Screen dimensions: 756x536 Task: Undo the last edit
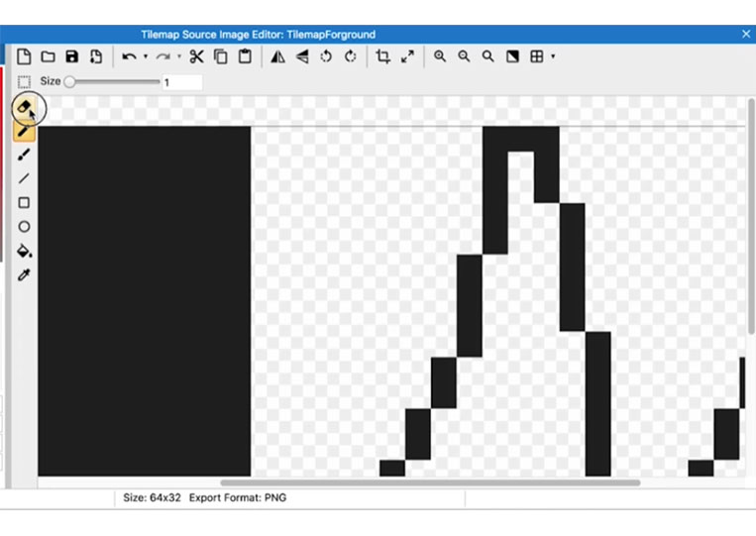[129, 56]
